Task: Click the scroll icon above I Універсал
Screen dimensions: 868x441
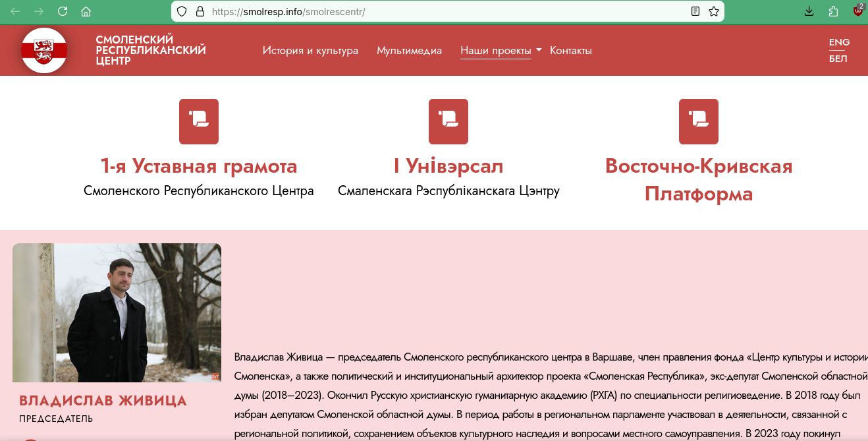Action: coord(448,121)
